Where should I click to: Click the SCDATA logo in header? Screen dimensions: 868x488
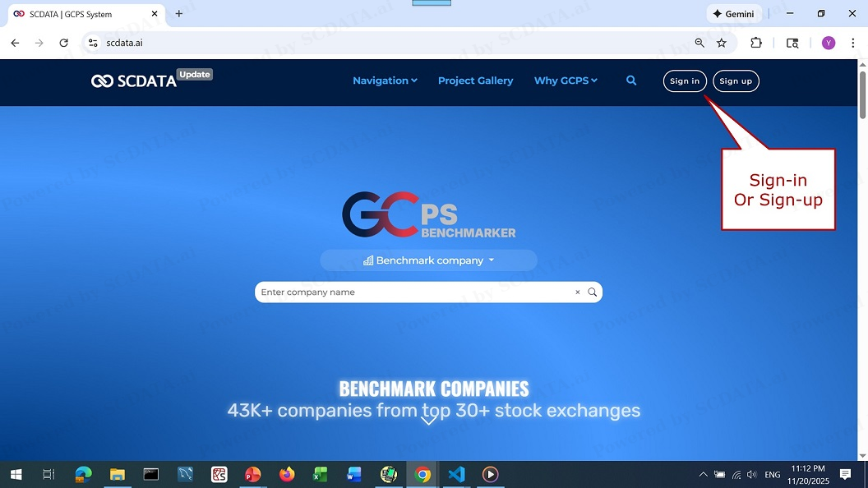pyautogui.click(x=134, y=81)
